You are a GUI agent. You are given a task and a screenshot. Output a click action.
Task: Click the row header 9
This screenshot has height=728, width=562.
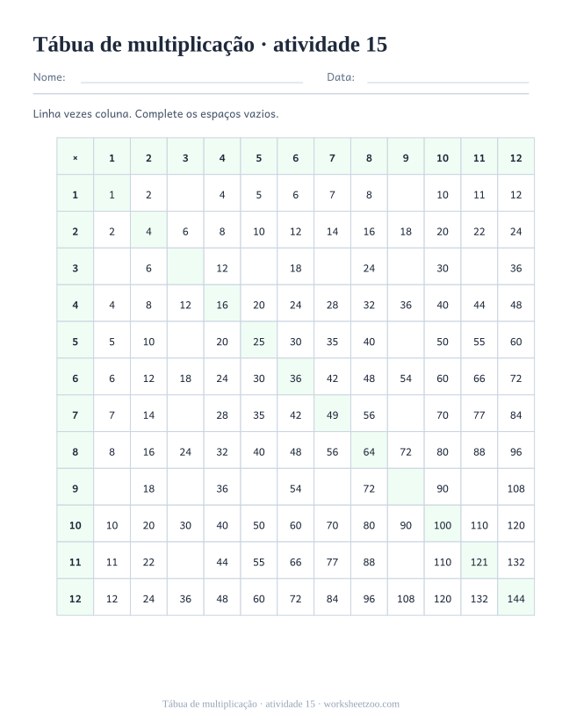coord(76,488)
